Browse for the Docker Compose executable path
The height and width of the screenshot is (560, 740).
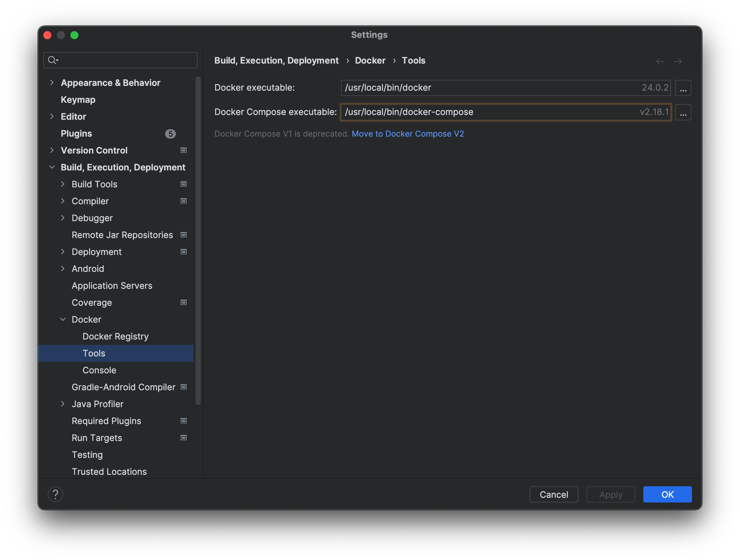coord(683,112)
